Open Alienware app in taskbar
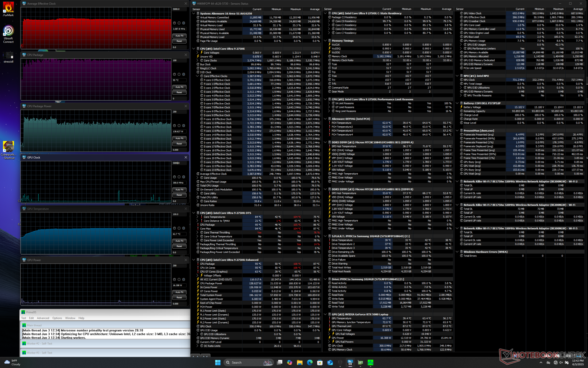The image size is (588, 368). pyautogui.click(x=340, y=362)
